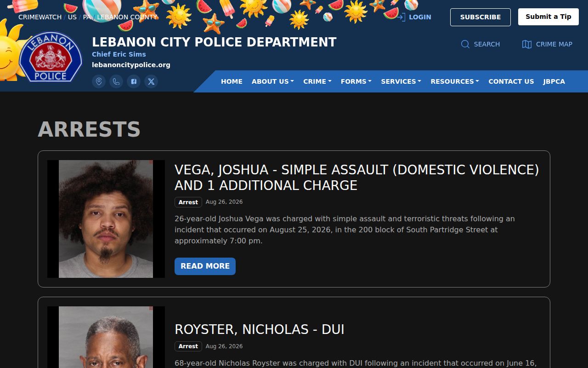Viewport: 588px width, 368px height.
Task: Click the phone icon under the department name
Action: tap(116, 81)
